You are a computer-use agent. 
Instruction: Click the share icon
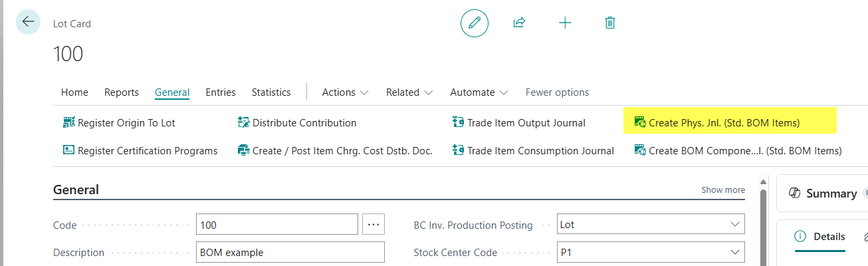[x=519, y=23]
